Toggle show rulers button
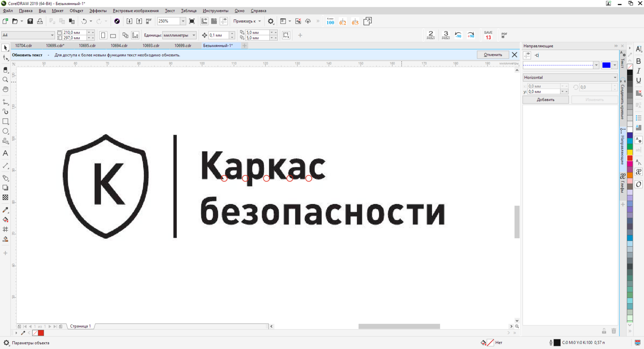 click(x=204, y=21)
